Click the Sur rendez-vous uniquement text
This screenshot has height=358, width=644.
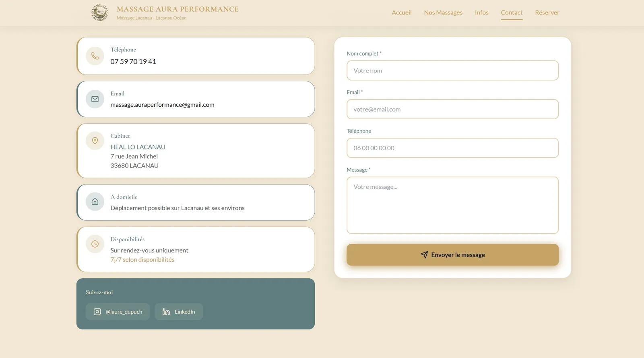click(149, 250)
